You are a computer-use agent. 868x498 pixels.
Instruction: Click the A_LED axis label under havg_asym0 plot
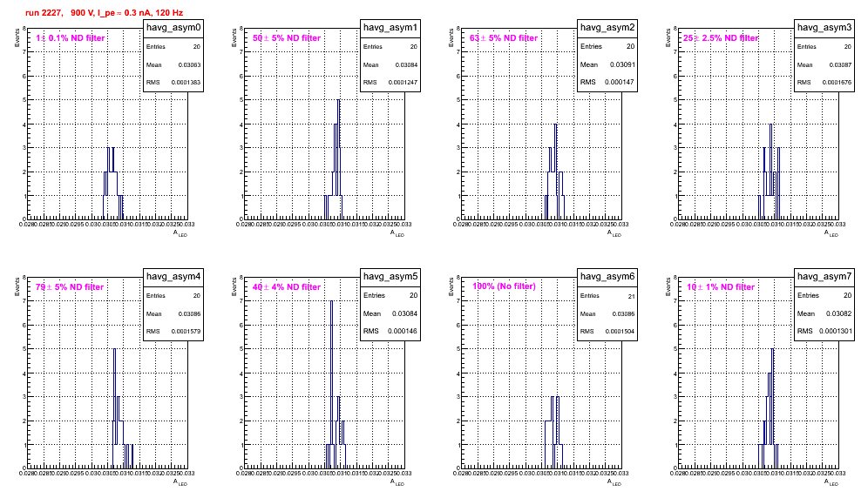click(x=180, y=233)
